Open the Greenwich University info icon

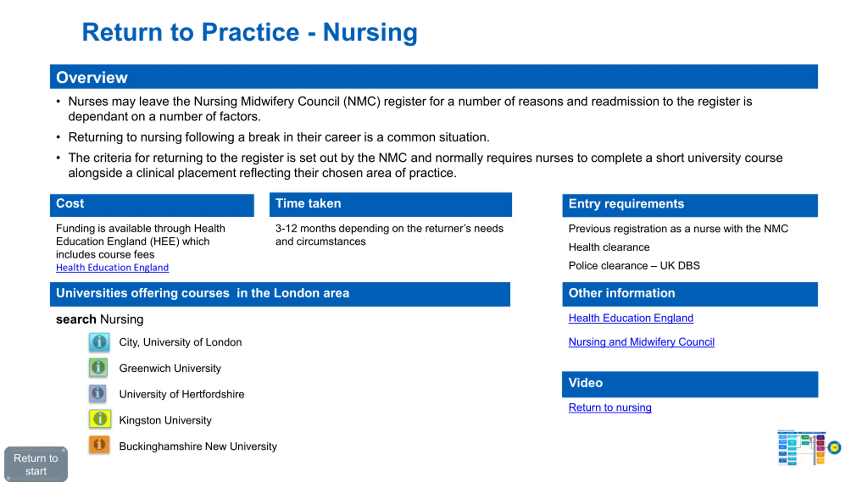pos(98,368)
